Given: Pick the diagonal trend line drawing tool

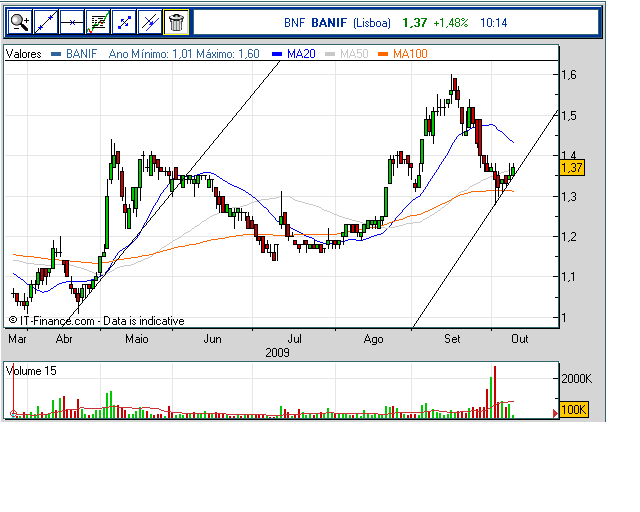Looking at the screenshot, I should [46, 21].
